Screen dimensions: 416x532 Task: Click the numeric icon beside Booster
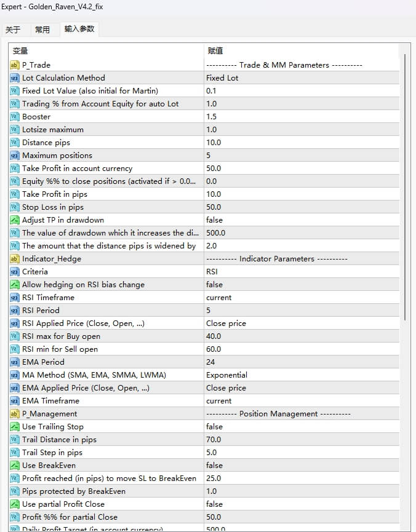coord(14,117)
